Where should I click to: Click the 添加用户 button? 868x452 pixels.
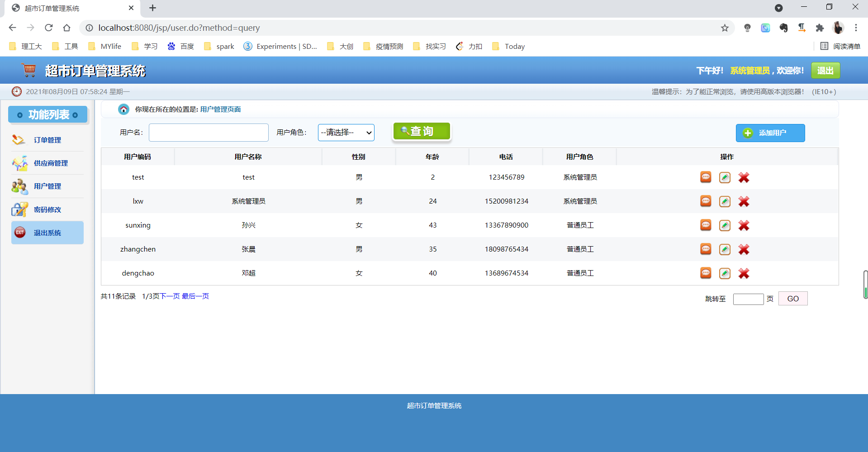pyautogui.click(x=770, y=133)
